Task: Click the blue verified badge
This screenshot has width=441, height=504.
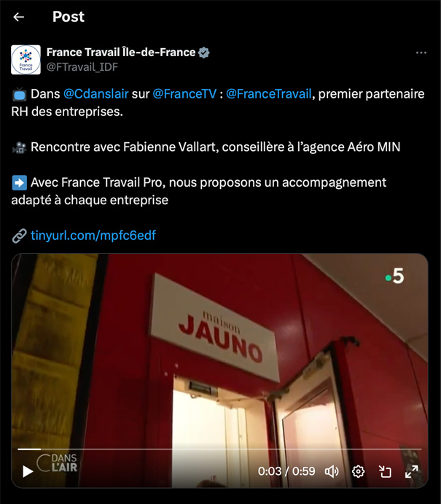Action: pos(203,53)
